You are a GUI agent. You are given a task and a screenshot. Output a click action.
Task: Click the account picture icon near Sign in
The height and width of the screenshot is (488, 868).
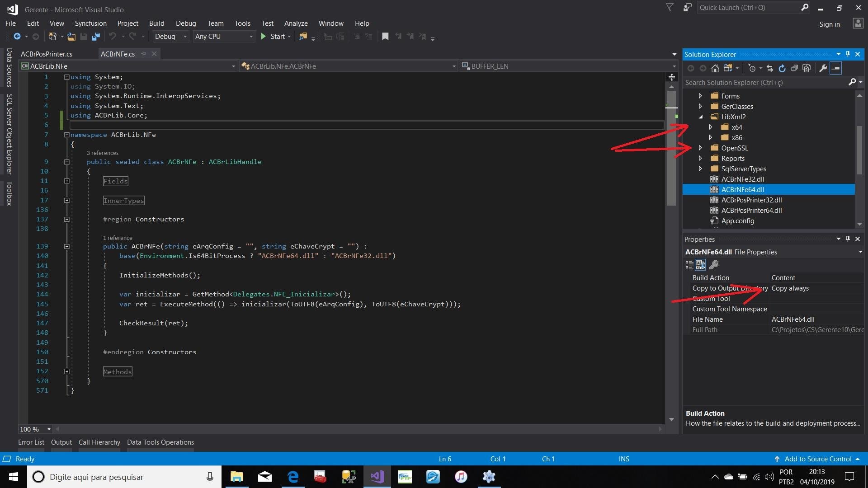click(858, 24)
